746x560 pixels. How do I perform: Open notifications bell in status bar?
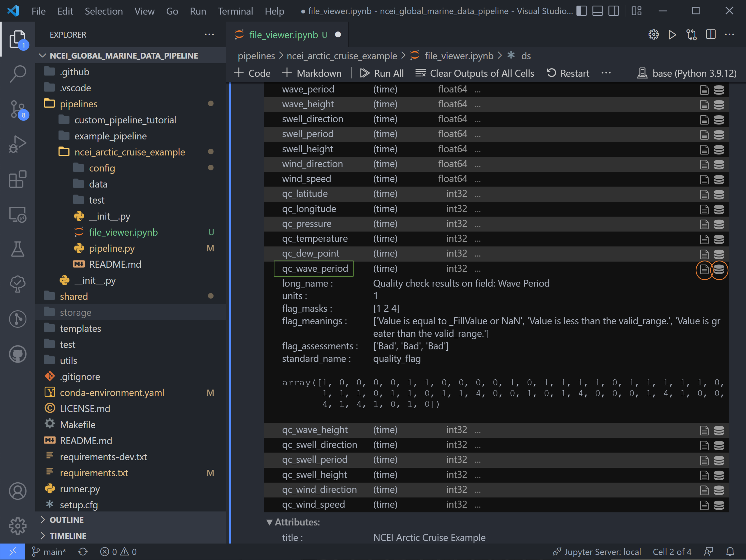pyautogui.click(x=730, y=552)
